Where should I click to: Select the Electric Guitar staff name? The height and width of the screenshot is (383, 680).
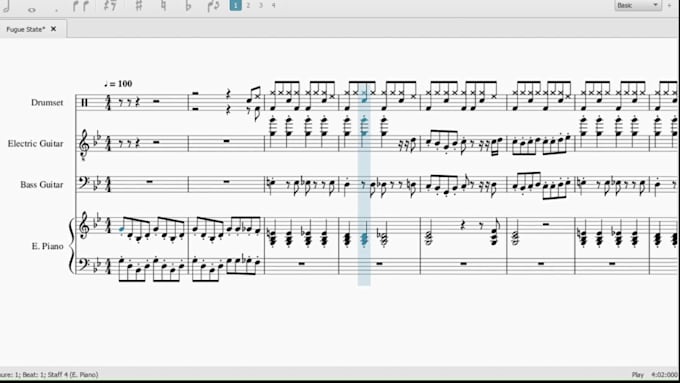pos(36,144)
